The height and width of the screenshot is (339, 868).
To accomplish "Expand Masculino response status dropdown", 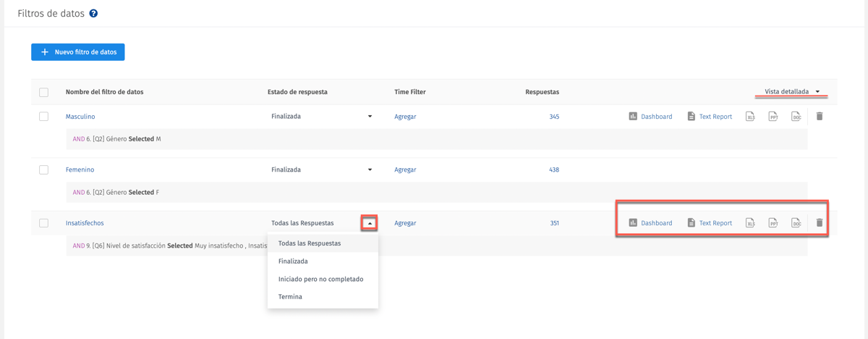I will pos(370,117).
